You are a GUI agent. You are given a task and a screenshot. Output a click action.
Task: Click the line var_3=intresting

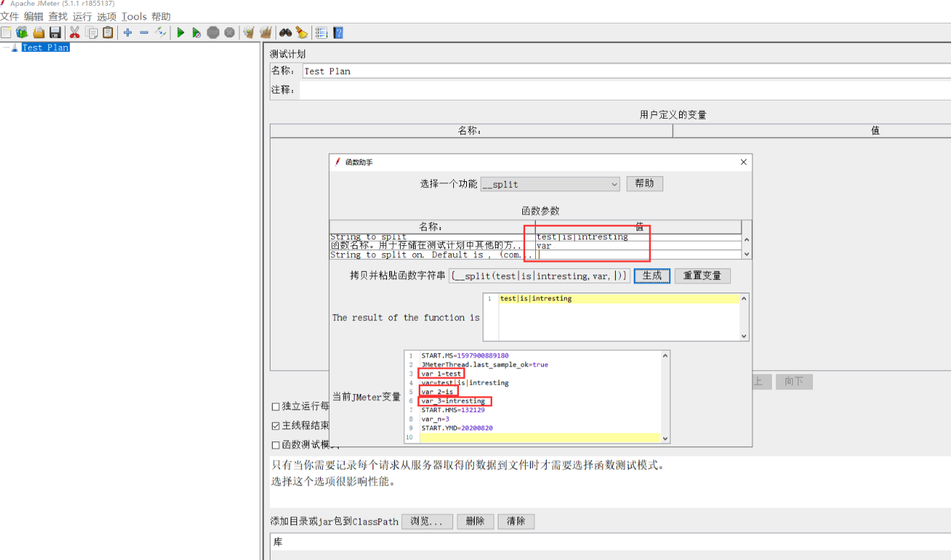point(453,401)
